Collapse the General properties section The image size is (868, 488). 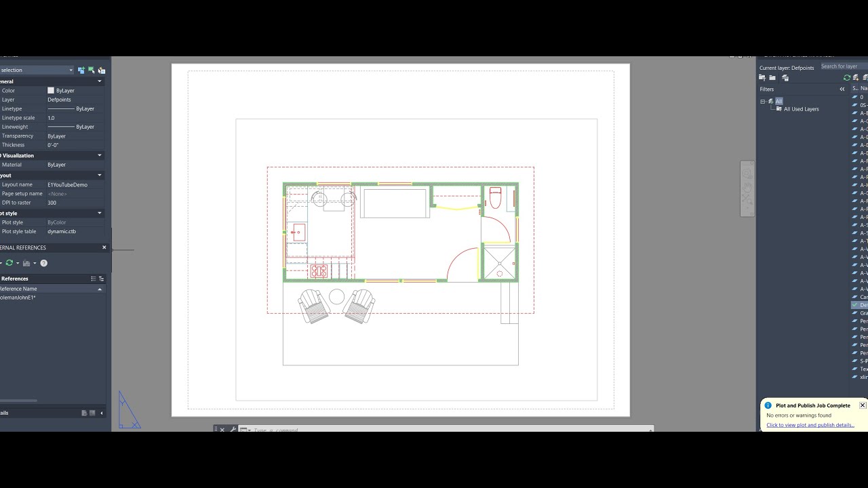point(100,81)
